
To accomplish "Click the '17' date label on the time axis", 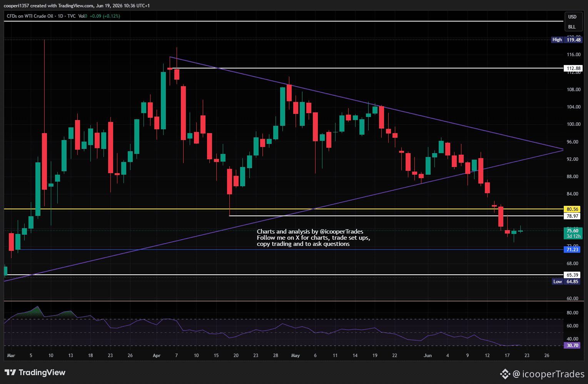I will coord(507,356).
